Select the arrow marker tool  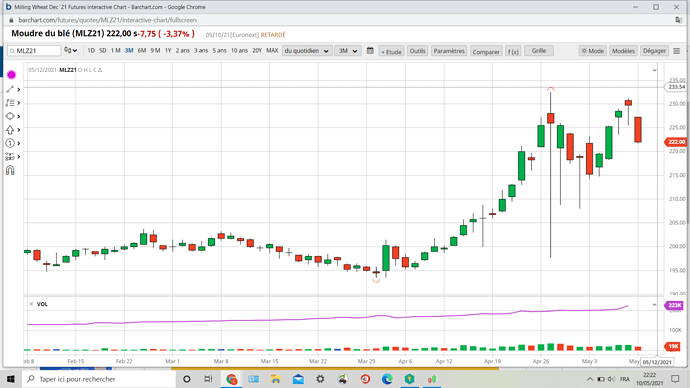(10, 130)
